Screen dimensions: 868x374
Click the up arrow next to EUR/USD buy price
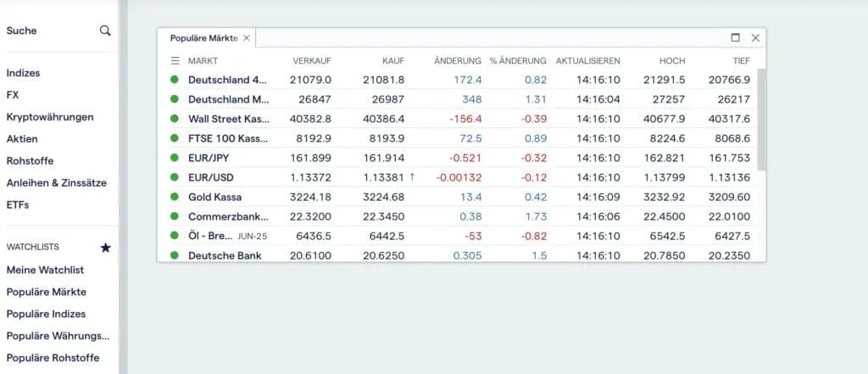coord(412,177)
